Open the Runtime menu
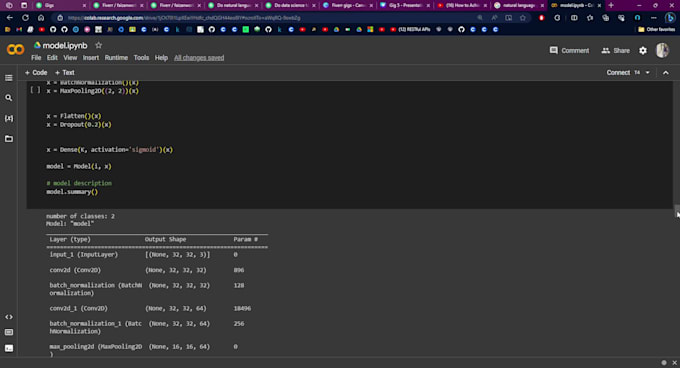The height and width of the screenshot is (368, 680). point(116,58)
